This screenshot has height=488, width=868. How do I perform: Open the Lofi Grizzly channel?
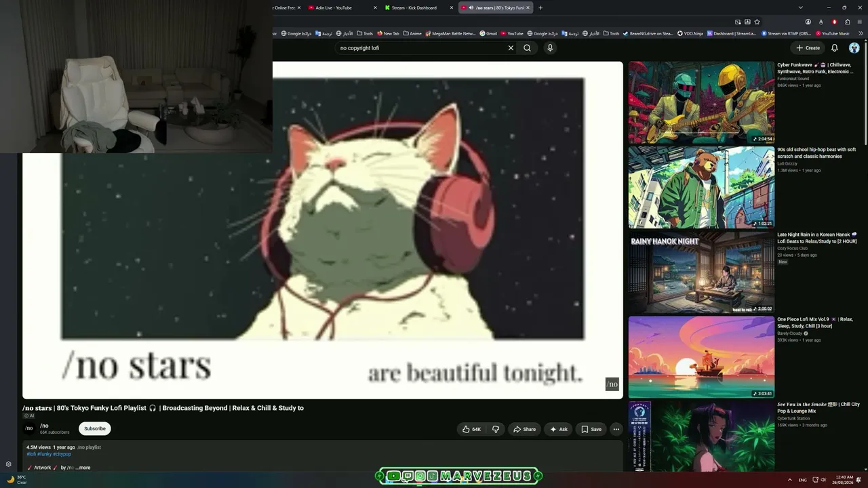pyautogui.click(x=787, y=163)
